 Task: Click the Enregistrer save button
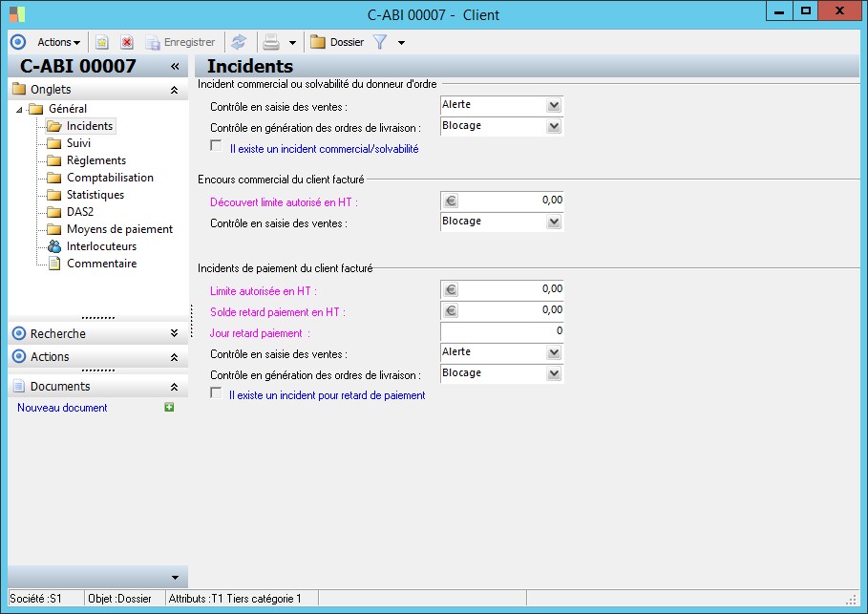[180, 42]
